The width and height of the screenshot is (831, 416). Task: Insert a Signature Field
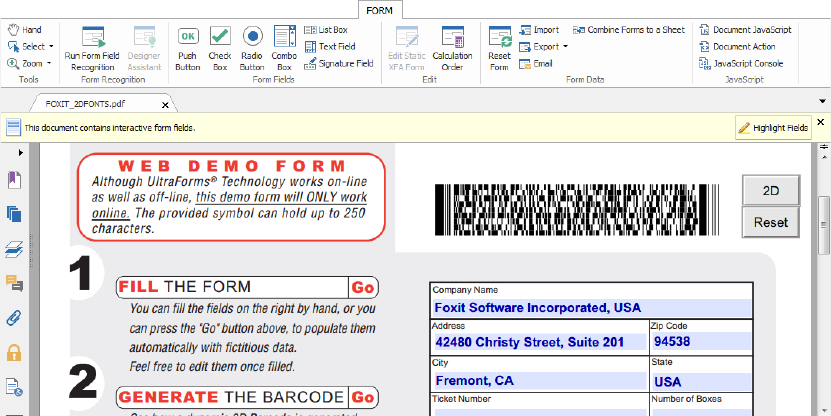[x=339, y=64]
